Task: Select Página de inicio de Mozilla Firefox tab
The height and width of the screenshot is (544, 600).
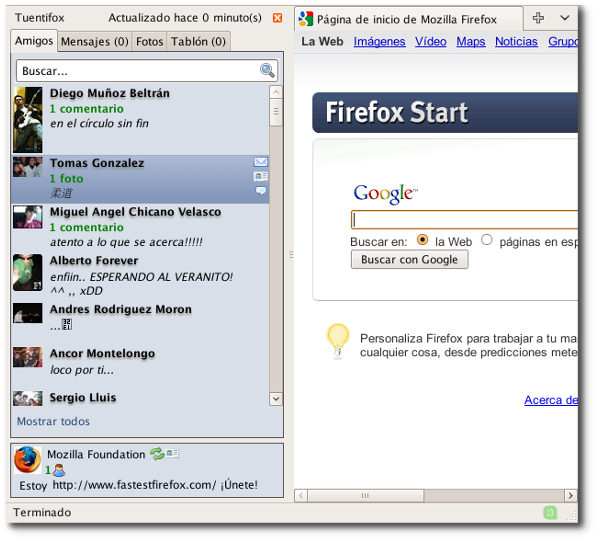Action: (x=408, y=19)
